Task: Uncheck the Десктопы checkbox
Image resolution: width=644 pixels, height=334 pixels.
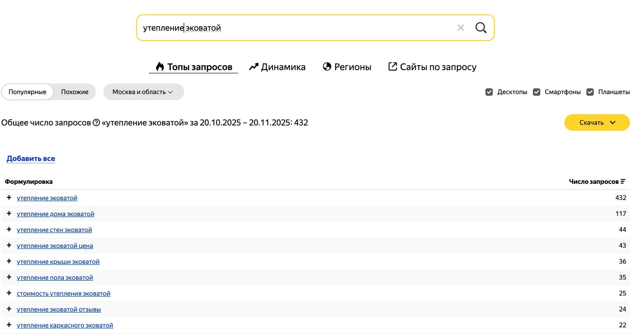Action: [x=489, y=92]
